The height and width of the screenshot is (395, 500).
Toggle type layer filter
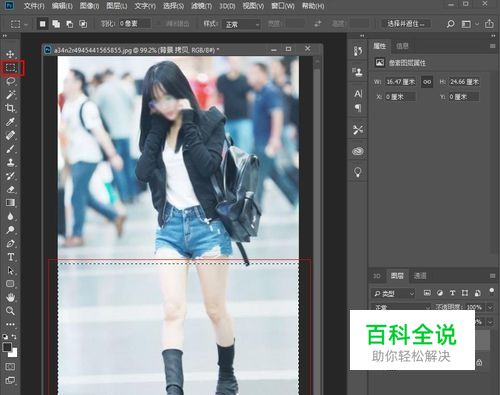452,293
